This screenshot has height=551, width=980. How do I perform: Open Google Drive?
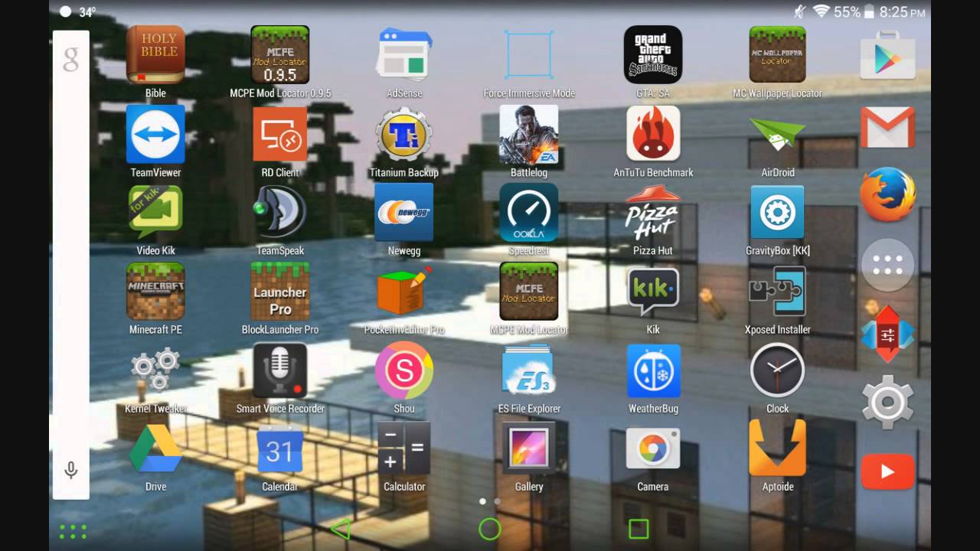155,449
